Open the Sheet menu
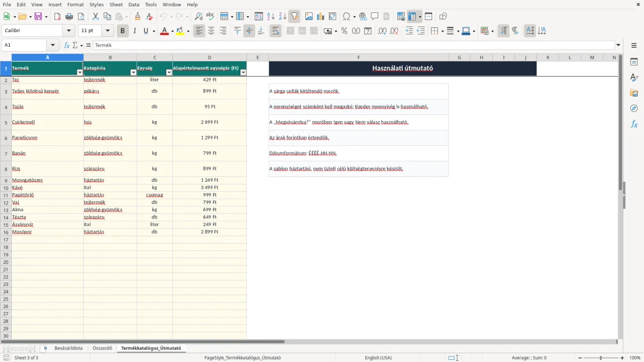 click(x=116, y=4)
